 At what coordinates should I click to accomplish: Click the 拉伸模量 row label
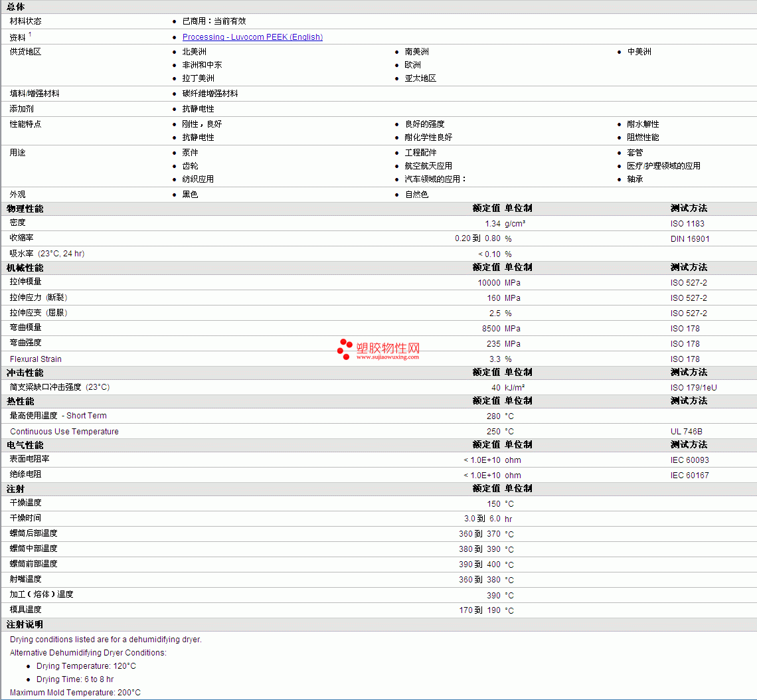pyautogui.click(x=25, y=282)
